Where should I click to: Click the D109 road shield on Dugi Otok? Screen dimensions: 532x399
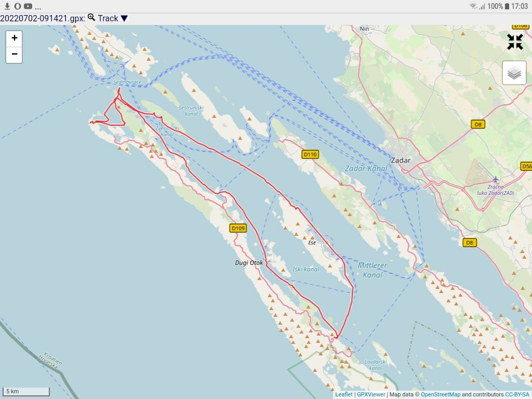pyautogui.click(x=238, y=228)
